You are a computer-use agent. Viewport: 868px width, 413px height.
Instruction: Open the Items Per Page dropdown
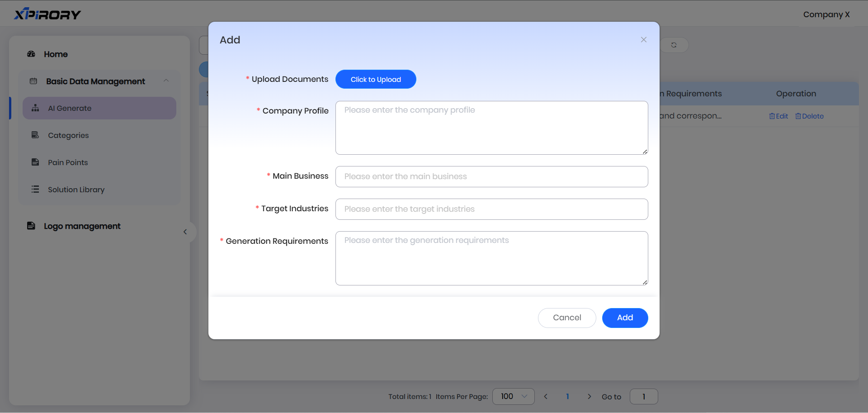coord(513,397)
